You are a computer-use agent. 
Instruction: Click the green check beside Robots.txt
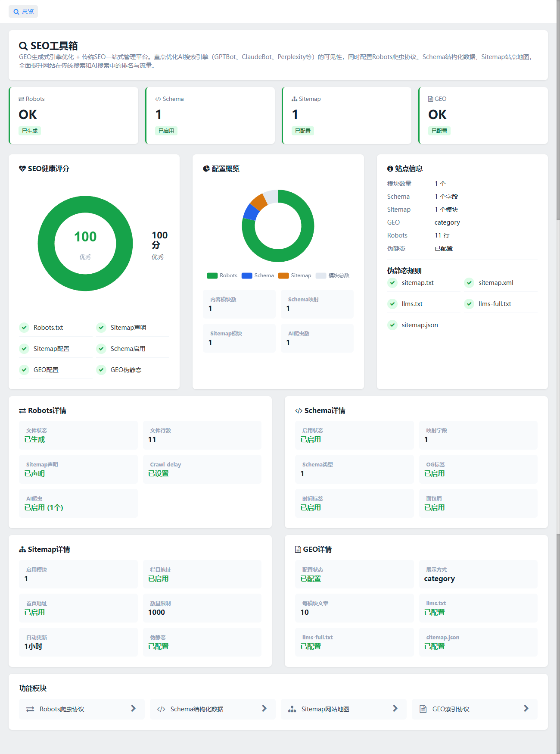(x=25, y=328)
